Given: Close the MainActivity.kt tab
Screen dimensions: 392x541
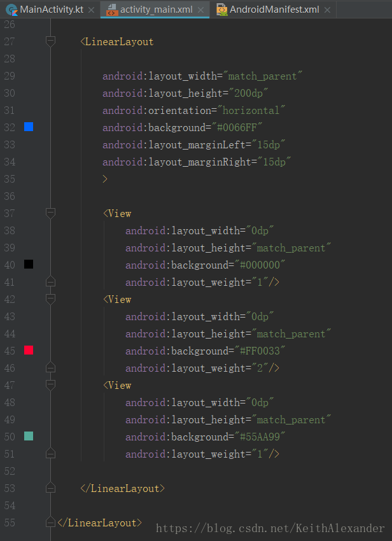Looking at the screenshot, I should pos(91,10).
